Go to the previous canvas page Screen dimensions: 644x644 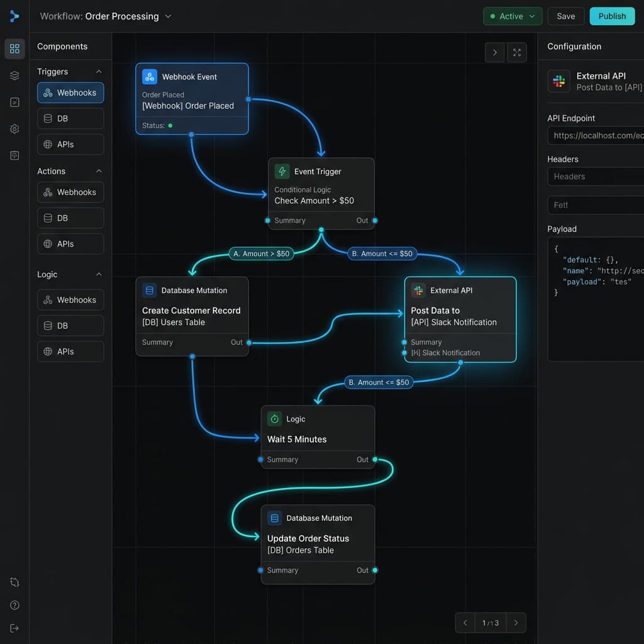(x=465, y=623)
